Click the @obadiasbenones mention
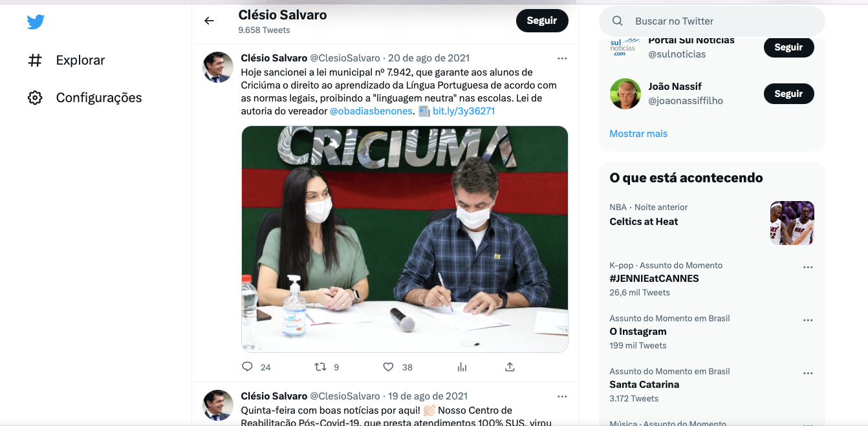The height and width of the screenshot is (426, 868). pos(371,111)
